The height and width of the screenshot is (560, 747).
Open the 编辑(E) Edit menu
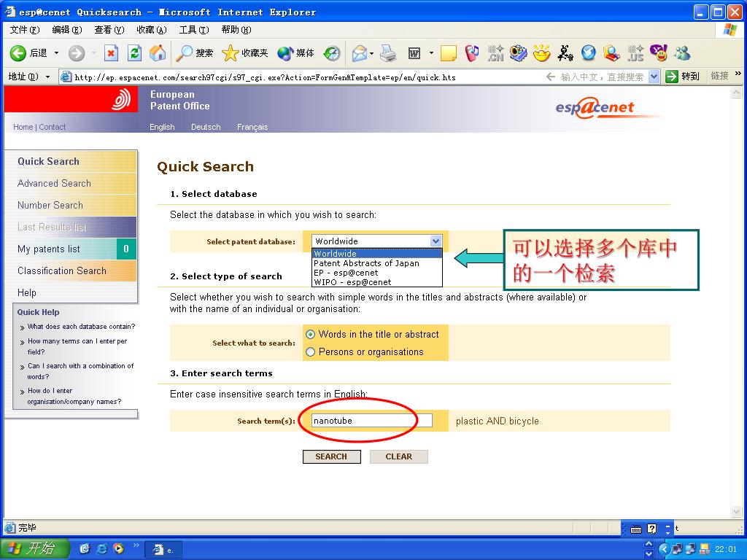click(67, 29)
